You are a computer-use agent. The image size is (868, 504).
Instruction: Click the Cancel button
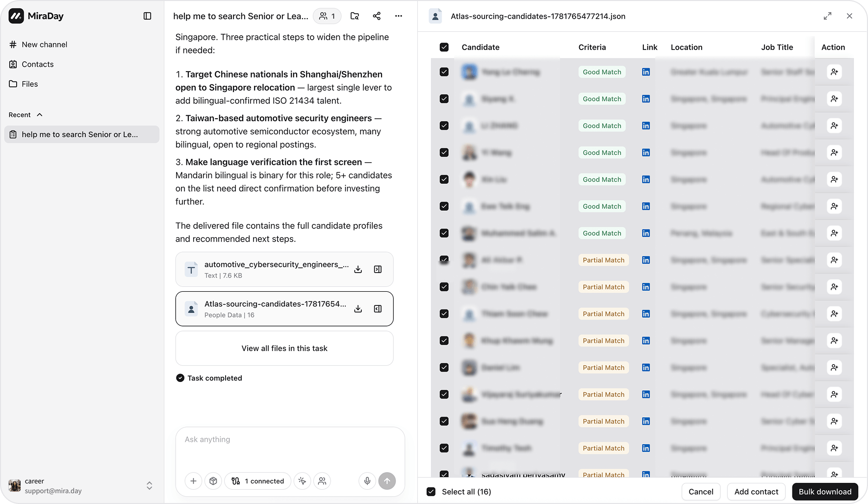pyautogui.click(x=701, y=492)
